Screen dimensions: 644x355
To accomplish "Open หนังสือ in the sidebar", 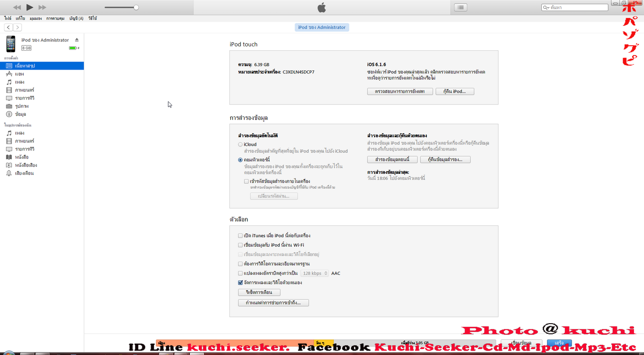I will [x=42, y=157].
